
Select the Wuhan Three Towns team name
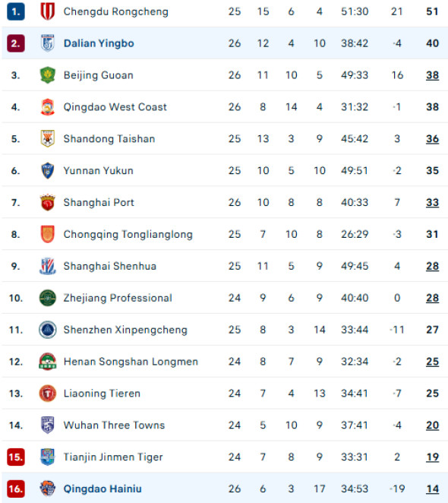tap(114, 425)
